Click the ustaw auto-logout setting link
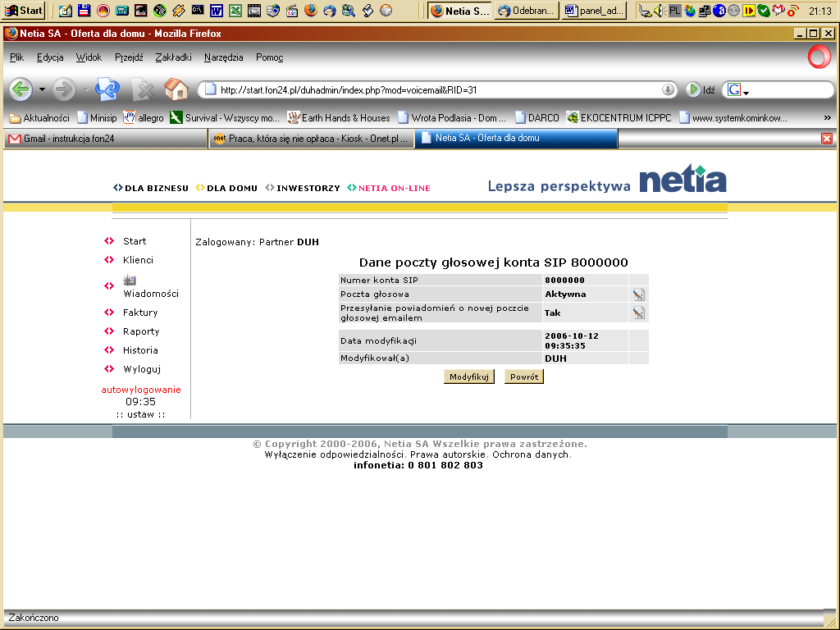The width and height of the screenshot is (840, 630). coord(140,414)
